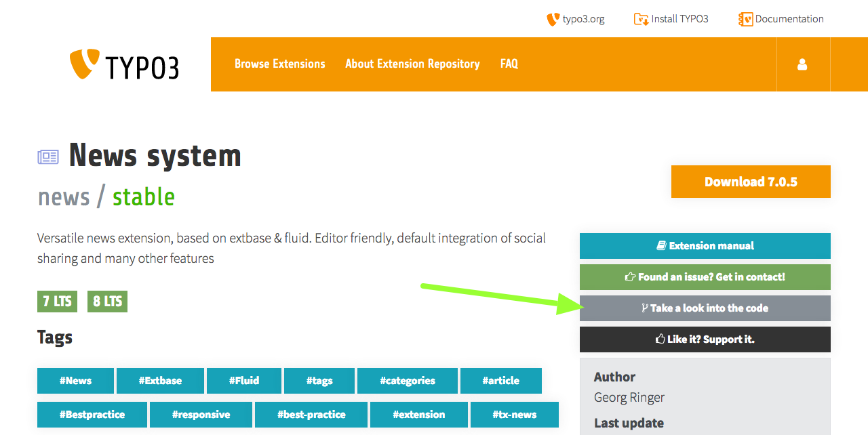Viewport: 868px width, 435px height.
Task: Click the gray news extension key text
Action: (x=64, y=197)
